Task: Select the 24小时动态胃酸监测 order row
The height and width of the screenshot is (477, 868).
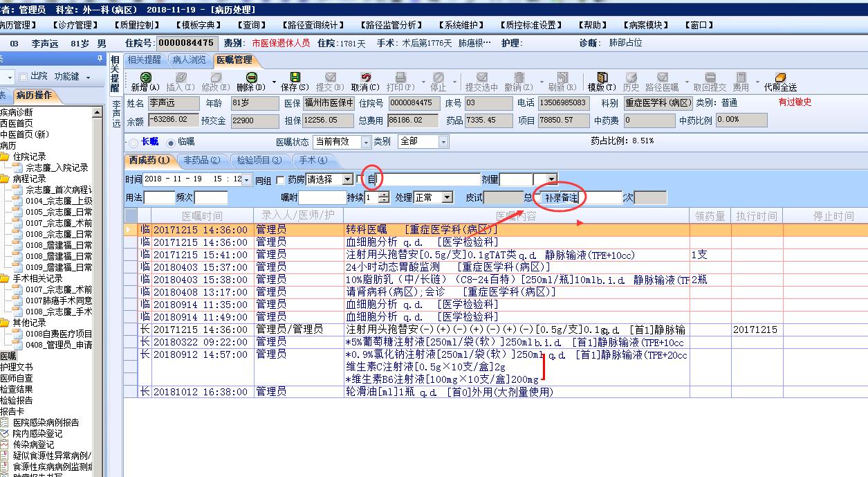Action: (x=495, y=267)
